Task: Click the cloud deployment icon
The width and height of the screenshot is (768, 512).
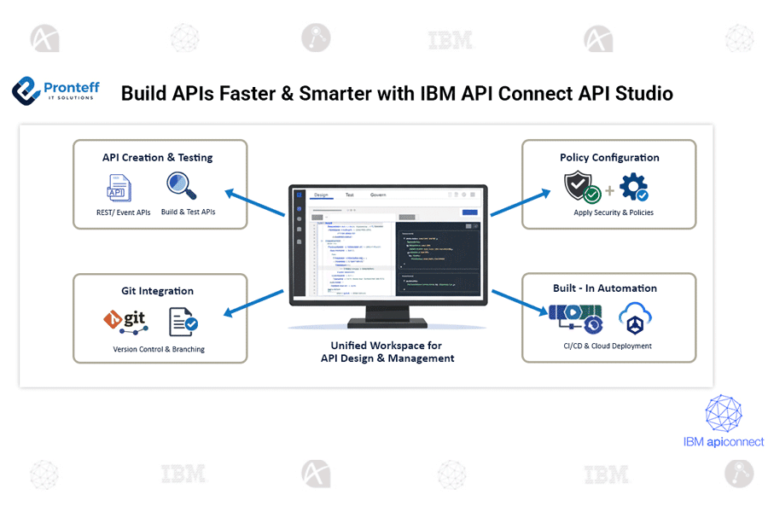Action: [635, 318]
